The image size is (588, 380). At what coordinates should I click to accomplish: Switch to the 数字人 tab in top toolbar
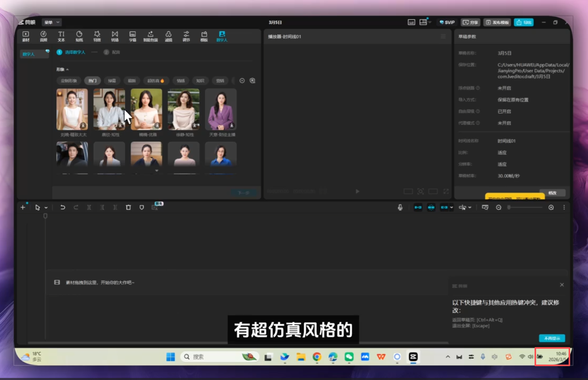point(222,36)
